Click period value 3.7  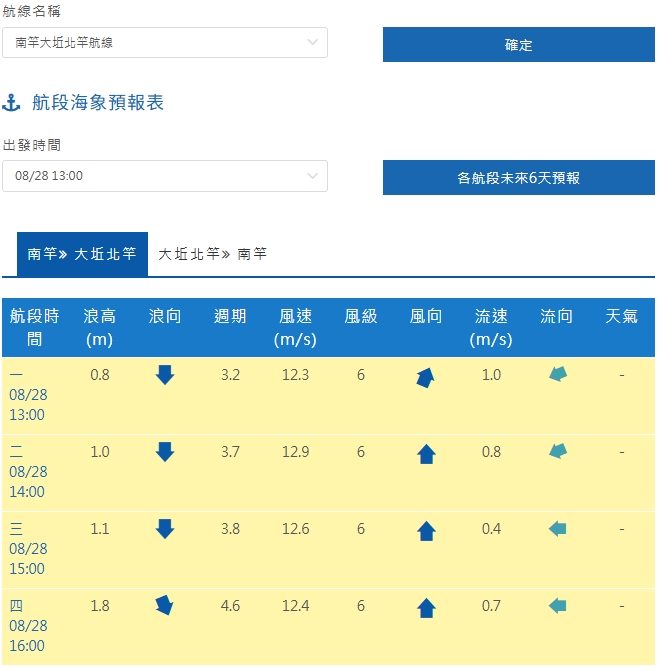(x=231, y=452)
